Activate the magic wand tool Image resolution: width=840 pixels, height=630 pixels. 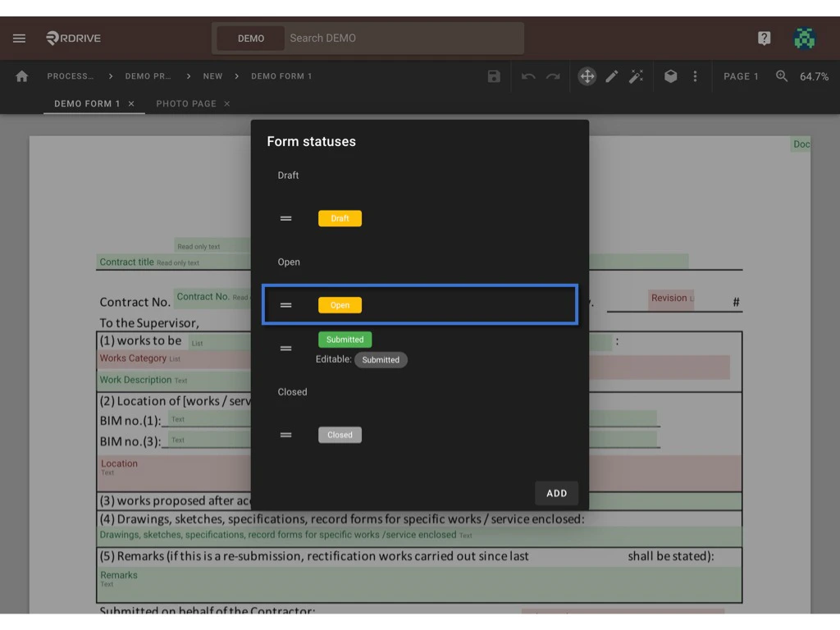pos(637,75)
